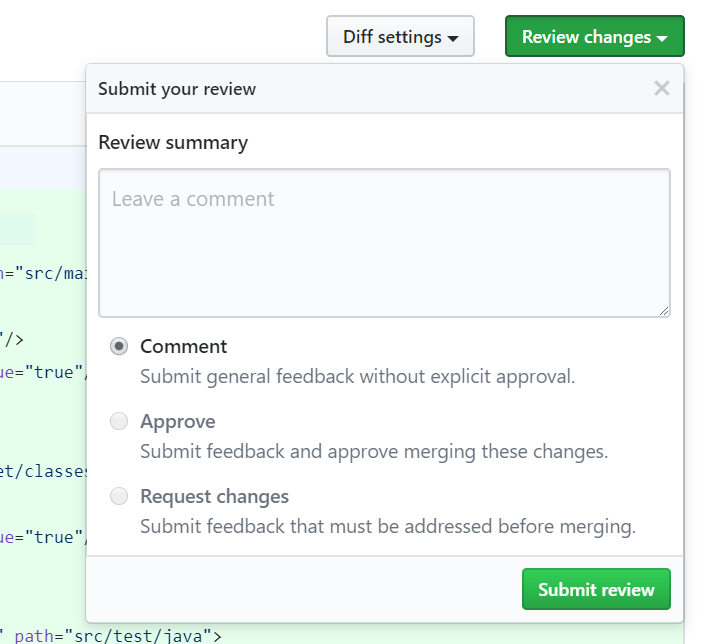Click the Approve option label
This screenshot has height=644, width=723.
pos(178,422)
